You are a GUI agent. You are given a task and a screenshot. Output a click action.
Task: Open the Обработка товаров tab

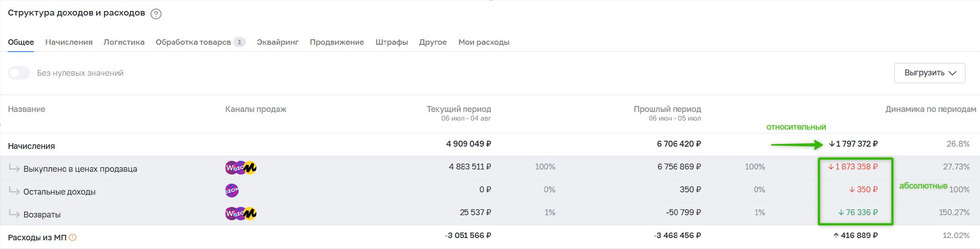click(200, 42)
